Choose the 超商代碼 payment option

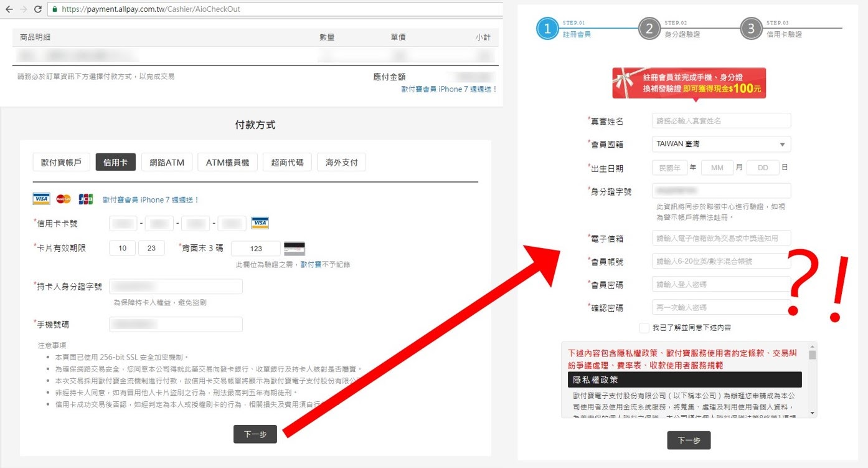287,162
